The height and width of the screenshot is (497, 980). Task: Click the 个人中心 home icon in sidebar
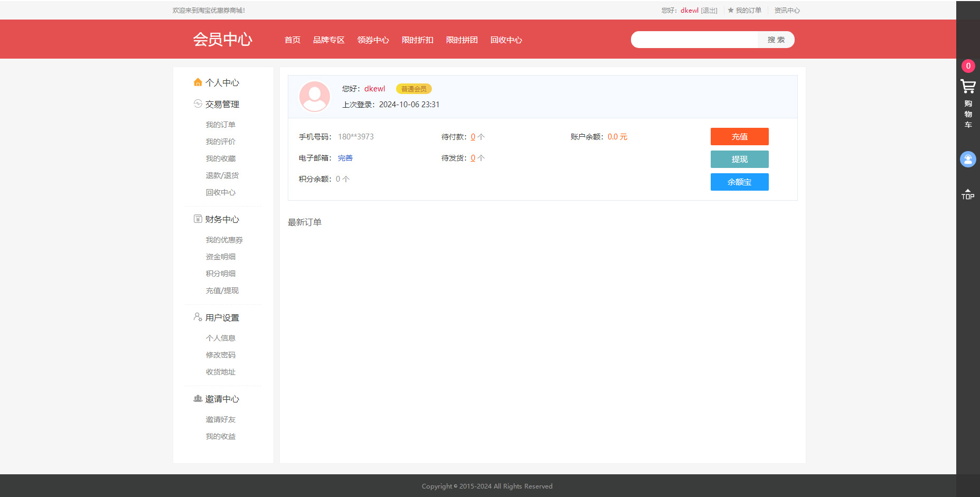click(197, 82)
